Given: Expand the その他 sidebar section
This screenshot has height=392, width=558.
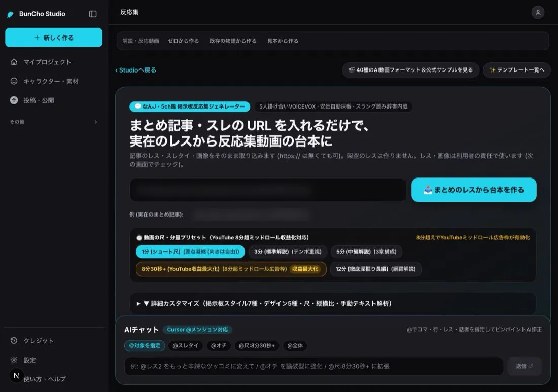Looking at the screenshot, I should 54,122.
